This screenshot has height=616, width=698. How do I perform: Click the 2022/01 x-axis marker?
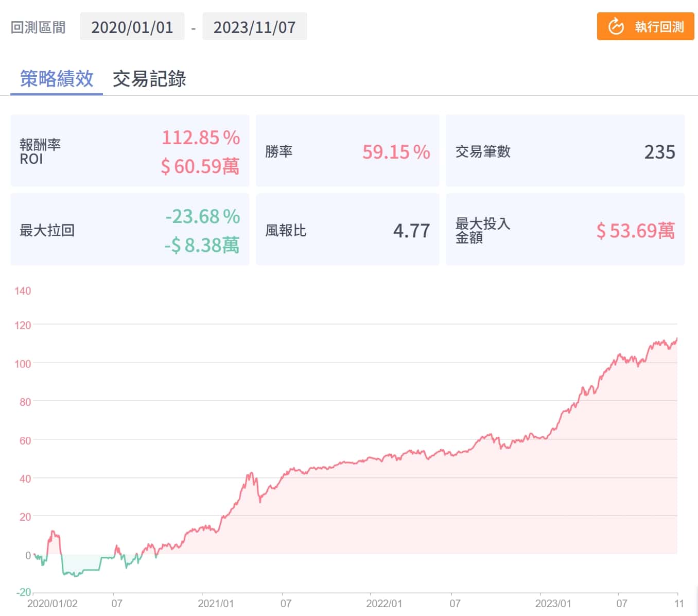(384, 603)
